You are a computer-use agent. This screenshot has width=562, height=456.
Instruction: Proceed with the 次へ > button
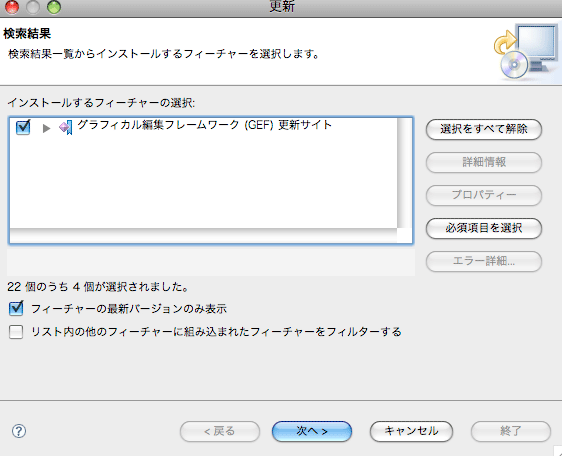pos(312,431)
